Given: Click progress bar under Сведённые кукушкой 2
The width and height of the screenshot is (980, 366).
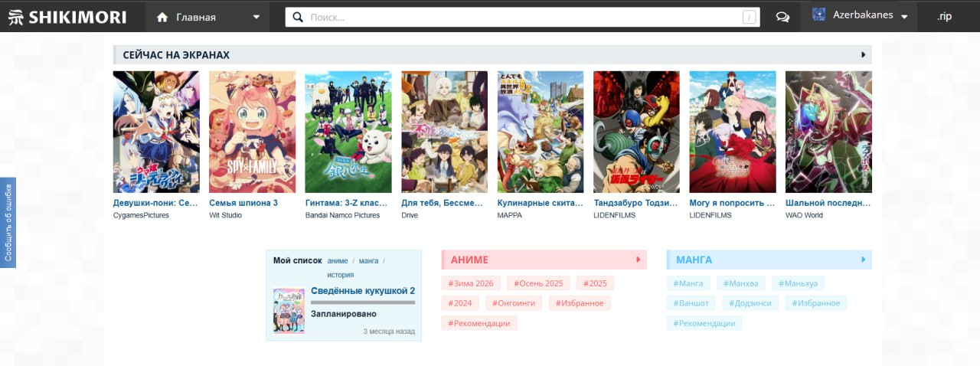Looking at the screenshot, I should coord(362,302).
